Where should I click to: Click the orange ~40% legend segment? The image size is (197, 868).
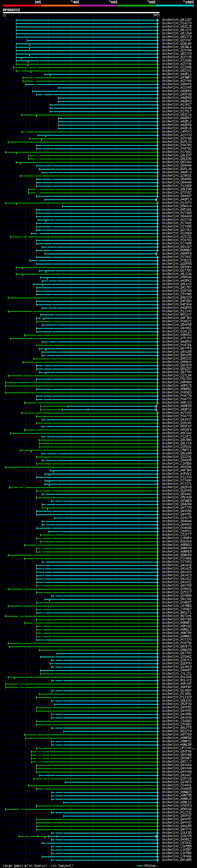[60, 6]
